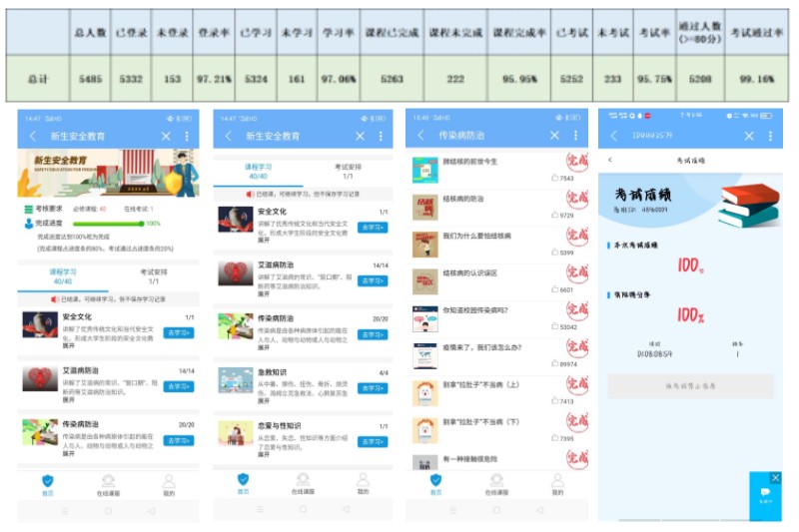Tap the X icon in the 传染病防治 header
The height and width of the screenshot is (532, 799).
click(554, 135)
